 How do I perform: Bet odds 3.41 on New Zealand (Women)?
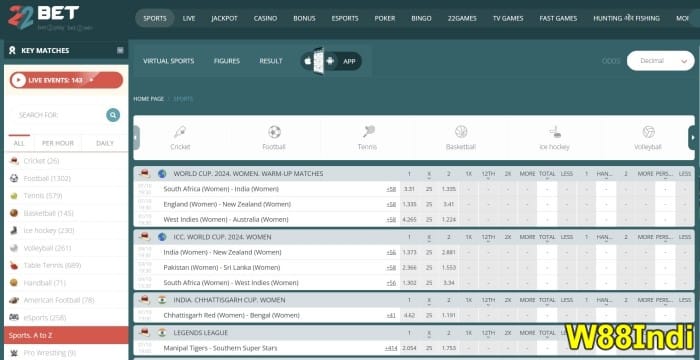449,204
